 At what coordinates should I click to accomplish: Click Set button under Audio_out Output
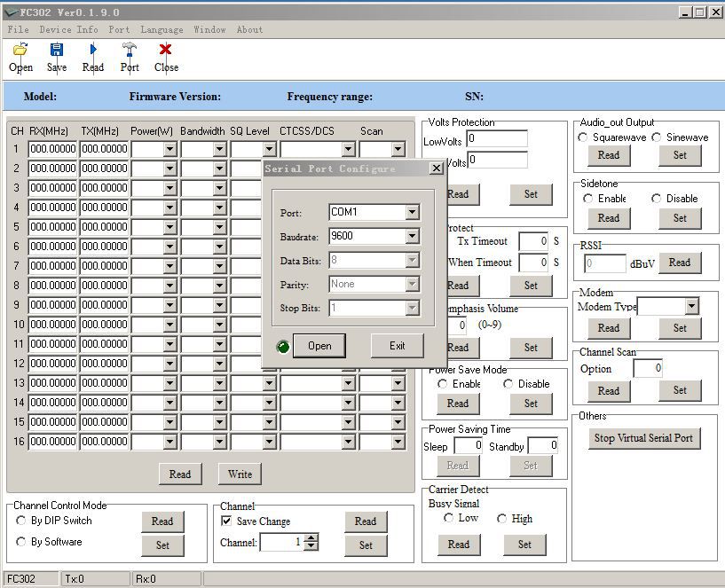pyautogui.click(x=680, y=155)
